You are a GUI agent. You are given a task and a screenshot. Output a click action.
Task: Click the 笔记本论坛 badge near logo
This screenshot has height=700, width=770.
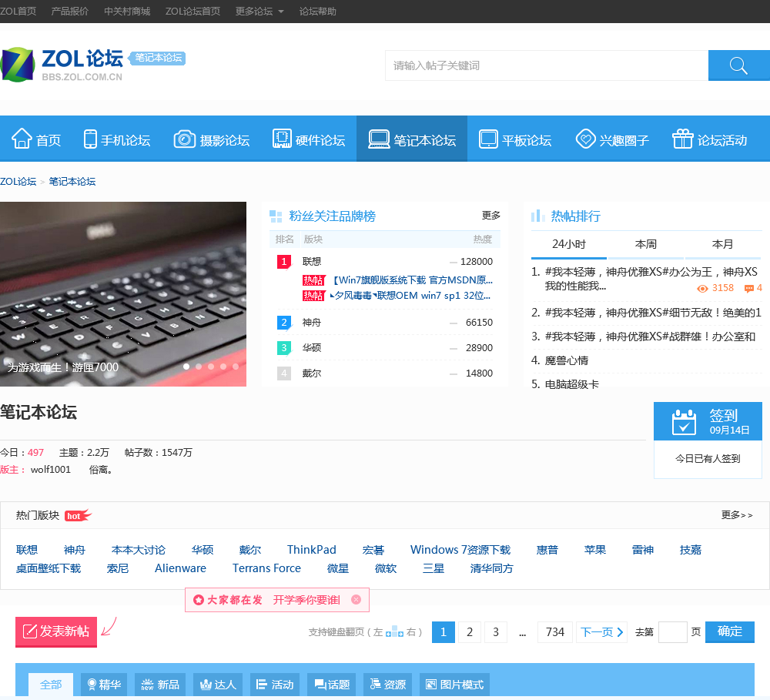157,58
